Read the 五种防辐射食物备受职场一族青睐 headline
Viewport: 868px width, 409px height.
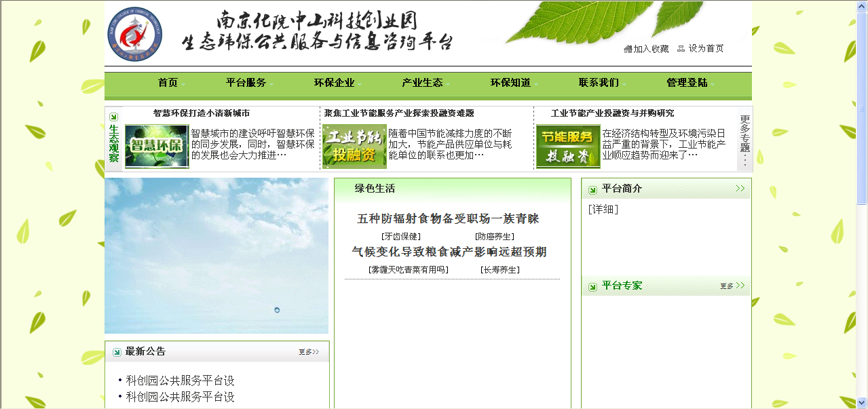click(x=448, y=219)
